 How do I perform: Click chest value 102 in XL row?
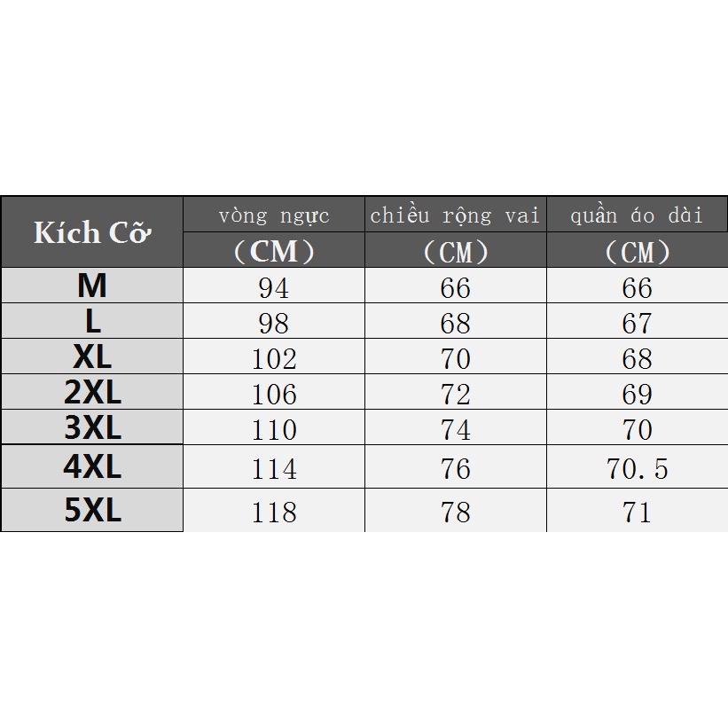274,358
